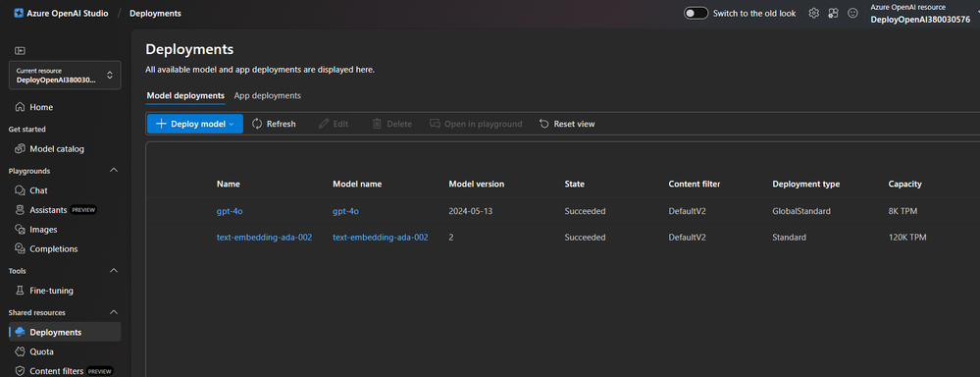This screenshot has height=377, width=980.
Task: Open the Deploy model dropdown button
Action: point(195,124)
